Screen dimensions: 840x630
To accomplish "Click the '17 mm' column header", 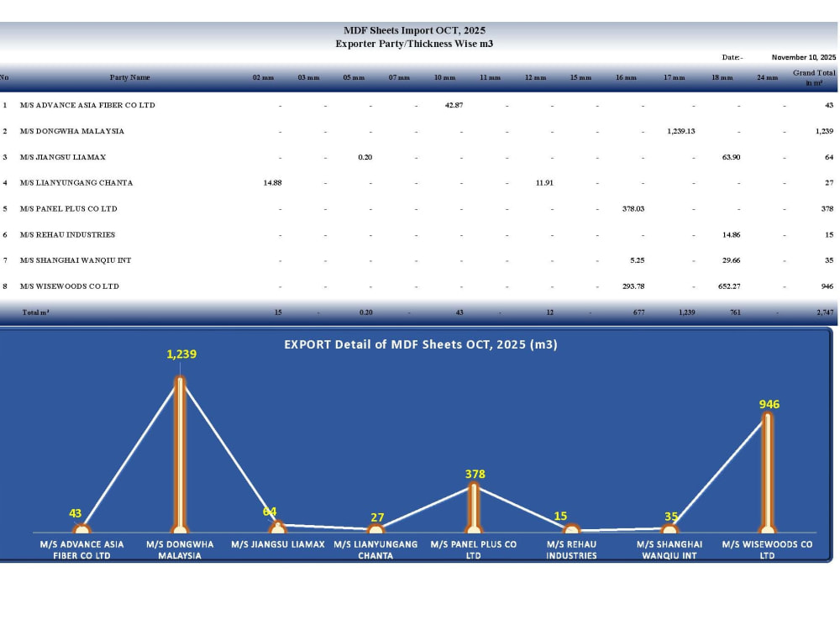I will [674, 77].
